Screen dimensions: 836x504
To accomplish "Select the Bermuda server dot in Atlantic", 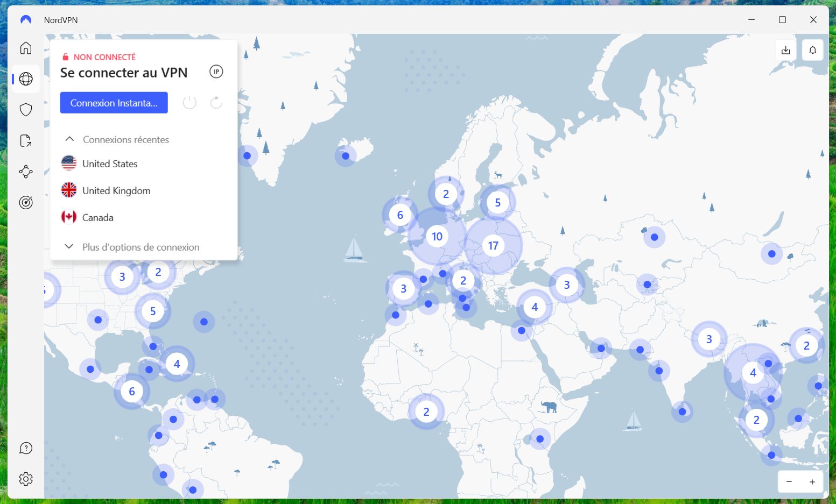I will (204, 322).
